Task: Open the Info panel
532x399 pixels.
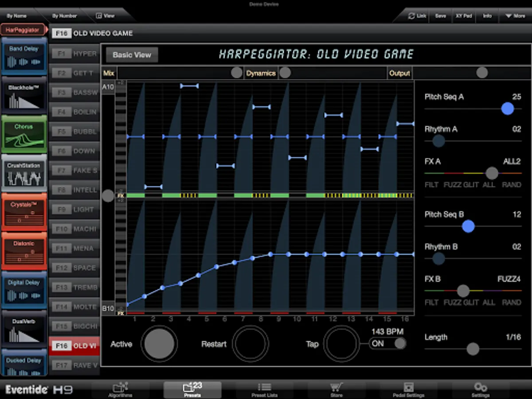Action: coord(487,16)
